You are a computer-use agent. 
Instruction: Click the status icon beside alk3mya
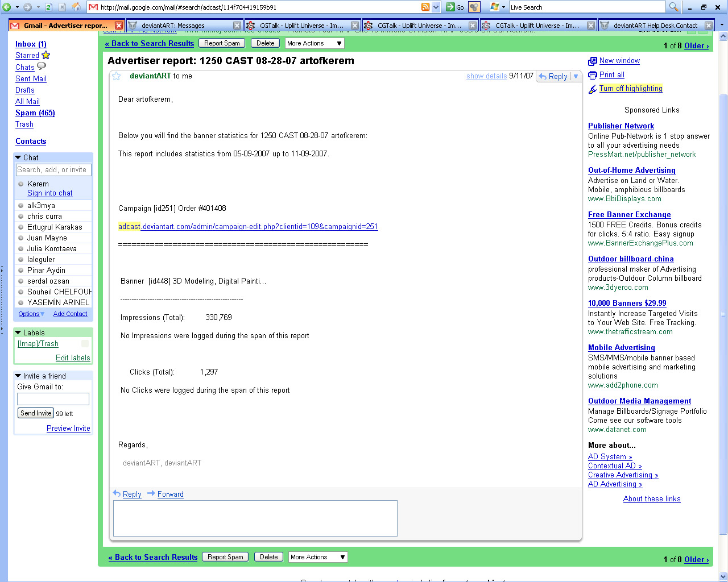[21, 206]
